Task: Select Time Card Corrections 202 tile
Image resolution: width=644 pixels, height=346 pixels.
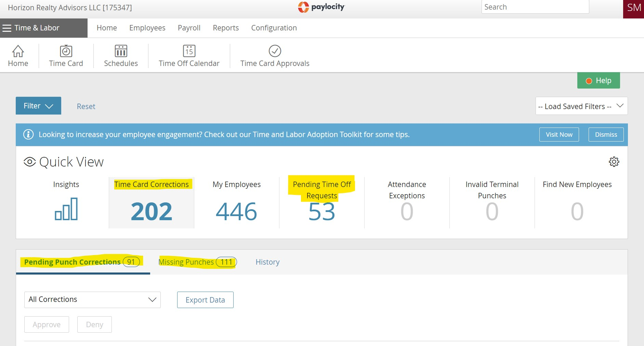Action: (x=152, y=202)
